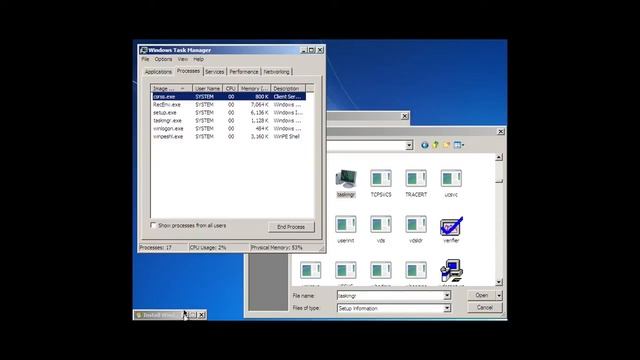Viewport: 640px width, 360px height.
Task: Close the file browse dialog window
Action: tap(501, 131)
